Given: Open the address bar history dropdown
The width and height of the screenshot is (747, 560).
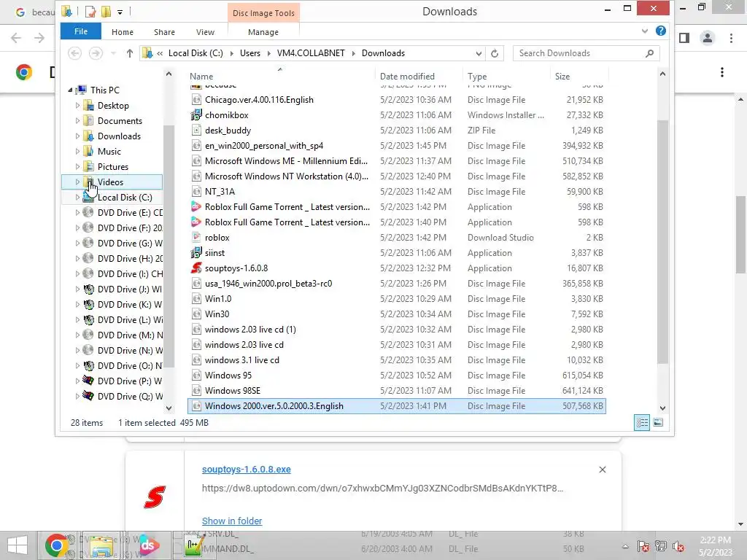Looking at the screenshot, I should [x=479, y=53].
